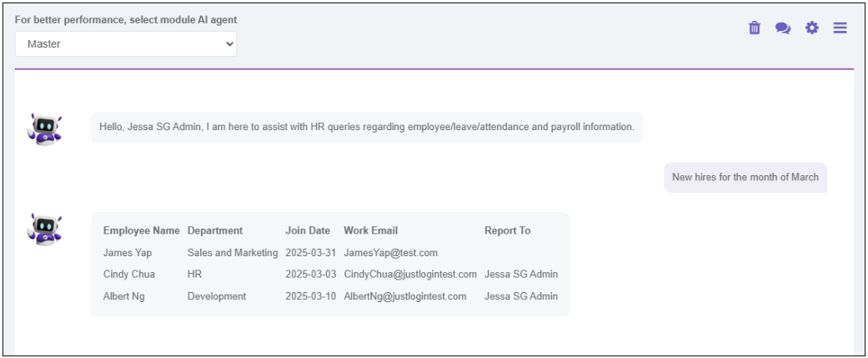Click the Report To column header

click(507, 230)
